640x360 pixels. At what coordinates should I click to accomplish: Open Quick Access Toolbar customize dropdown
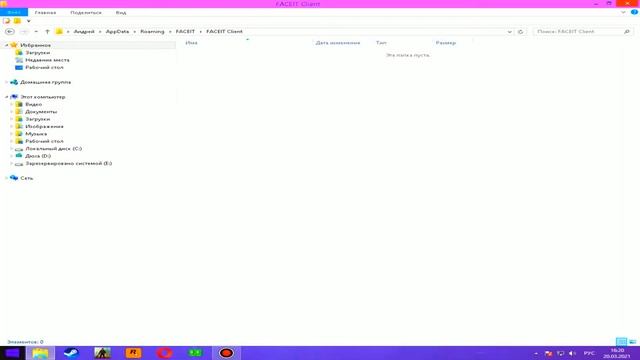pos(29,21)
